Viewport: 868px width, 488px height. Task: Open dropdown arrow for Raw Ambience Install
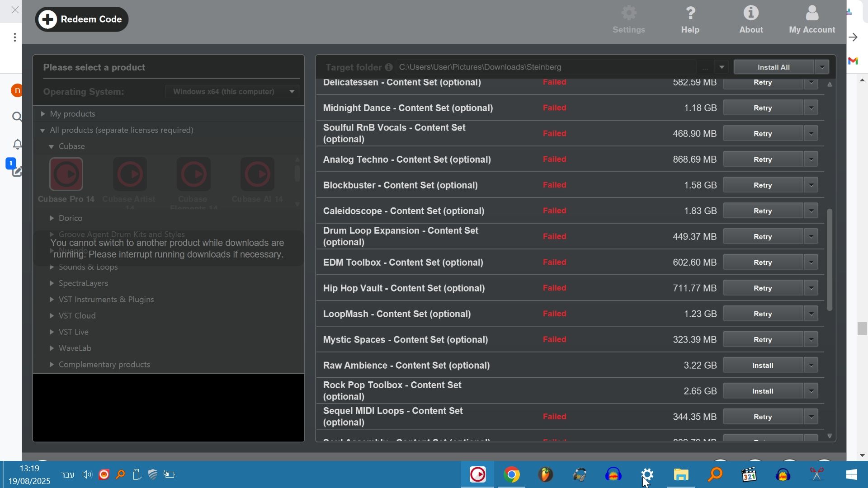pyautogui.click(x=811, y=366)
